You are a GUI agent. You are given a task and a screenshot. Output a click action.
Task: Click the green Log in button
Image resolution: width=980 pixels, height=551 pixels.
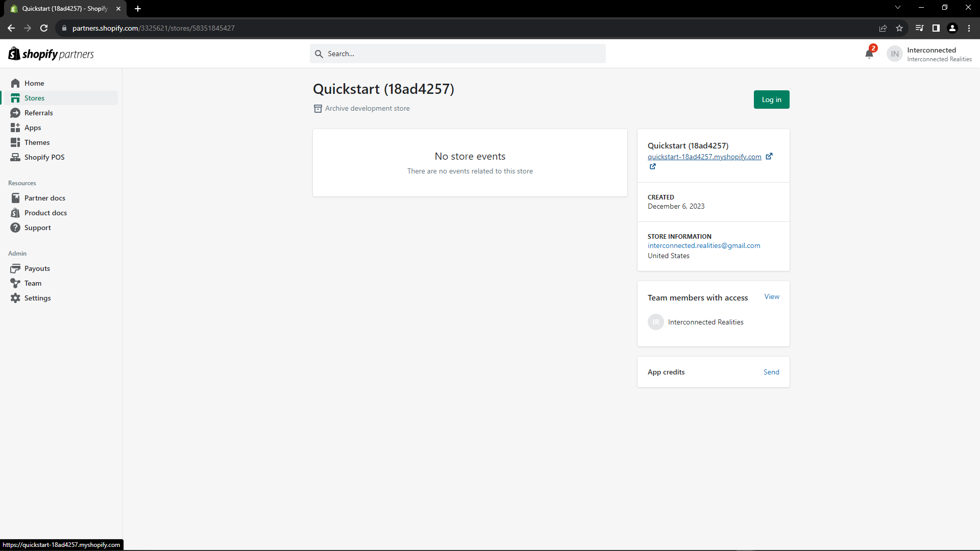771,99
